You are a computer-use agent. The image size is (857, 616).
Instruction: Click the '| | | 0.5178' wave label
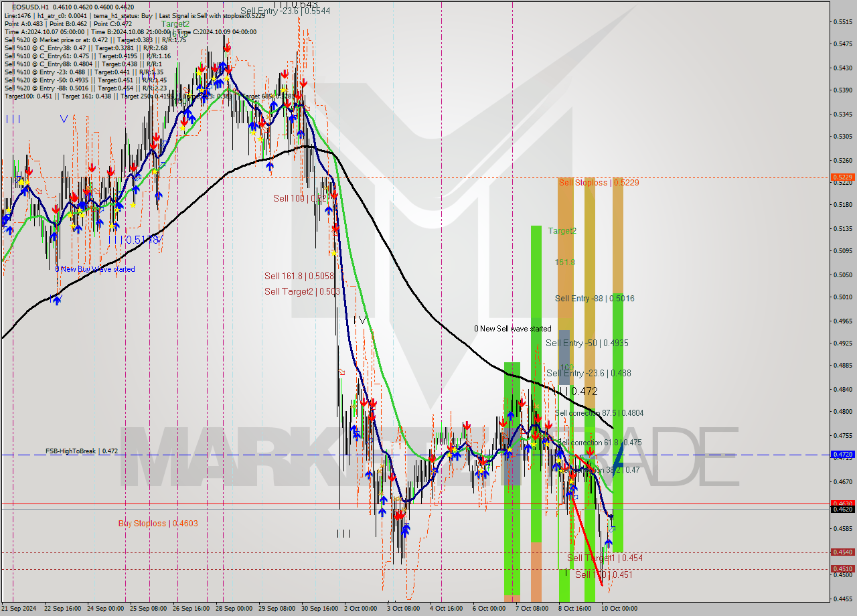coord(135,239)
